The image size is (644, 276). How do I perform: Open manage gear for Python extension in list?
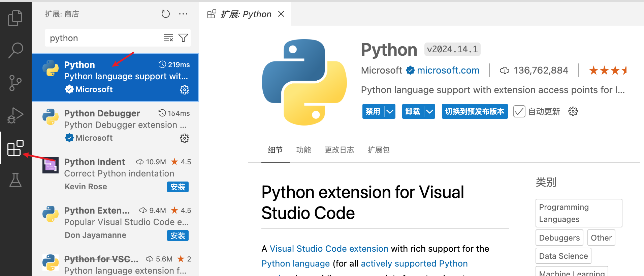coord(185,90)
